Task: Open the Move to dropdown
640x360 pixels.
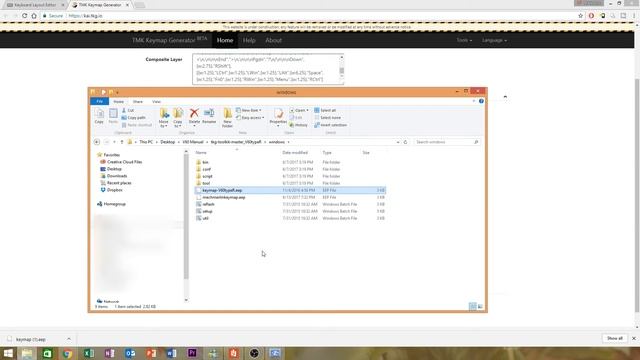Action: pos(164,118)
